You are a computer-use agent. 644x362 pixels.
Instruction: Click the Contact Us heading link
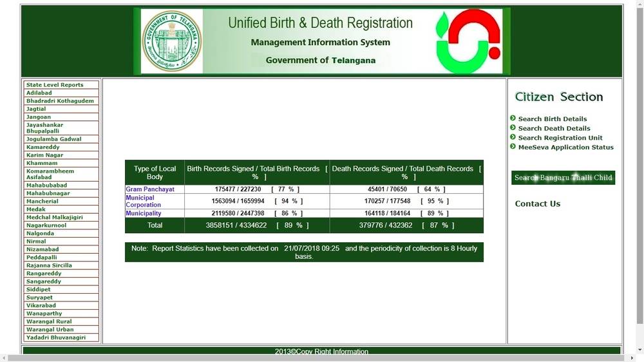(537, 204)
